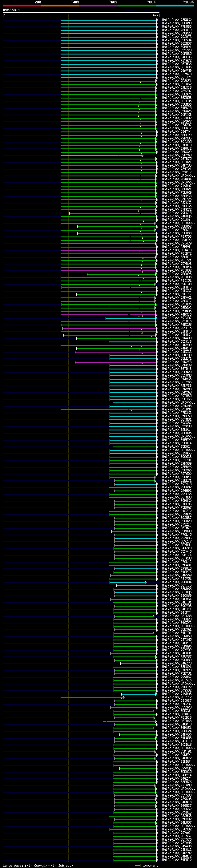Select hit UniRef100_Q1XG55
This screenshot has height=868, width=197.
[x=176, y=454]
